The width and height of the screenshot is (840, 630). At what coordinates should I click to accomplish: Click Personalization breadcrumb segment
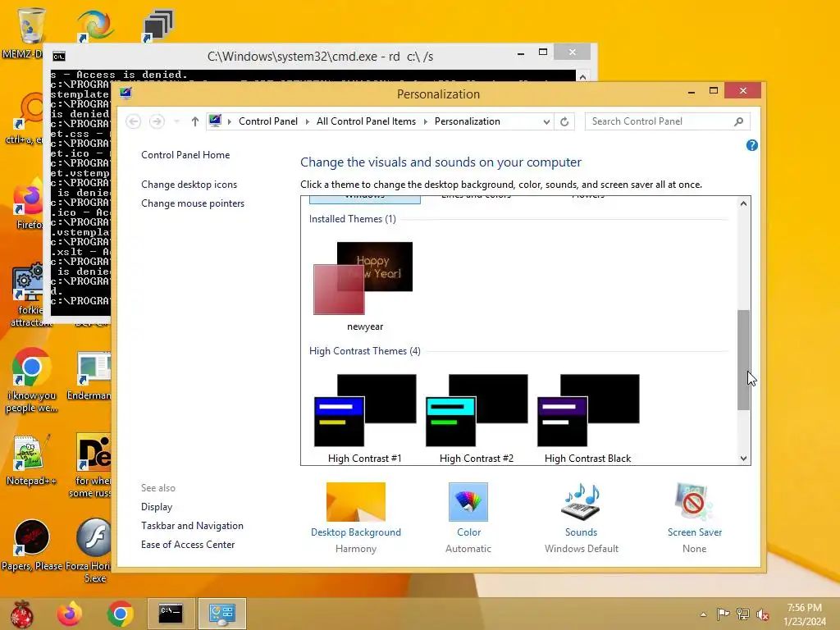point(467,121)
